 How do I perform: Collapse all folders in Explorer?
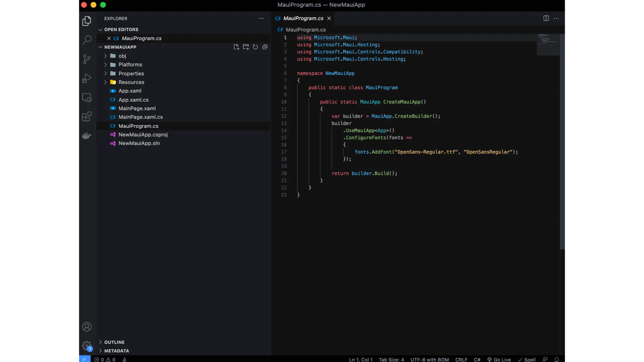[x=265, y=47]
